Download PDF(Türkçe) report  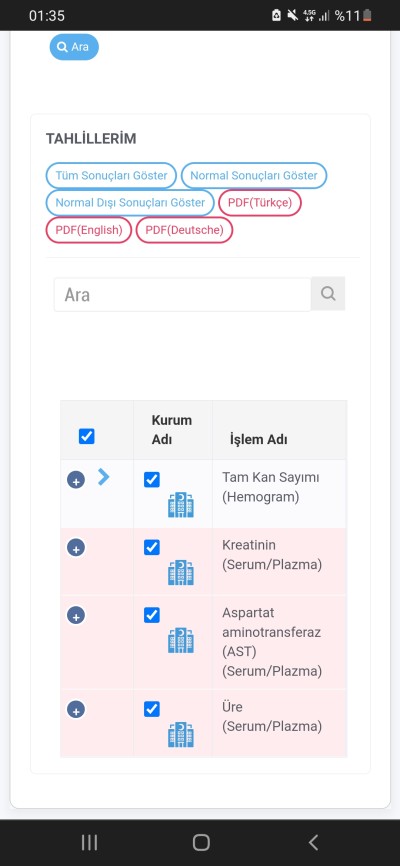click(260, 203)
